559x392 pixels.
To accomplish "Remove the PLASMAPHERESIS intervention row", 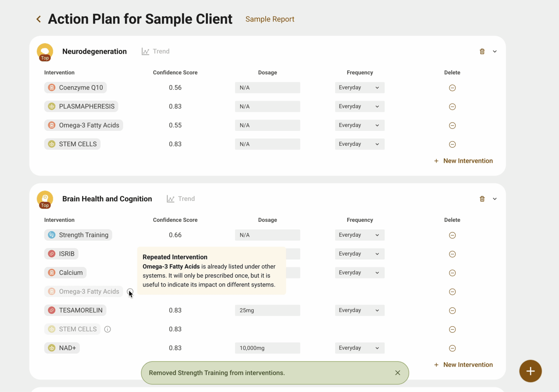I will tap(452, 107).
